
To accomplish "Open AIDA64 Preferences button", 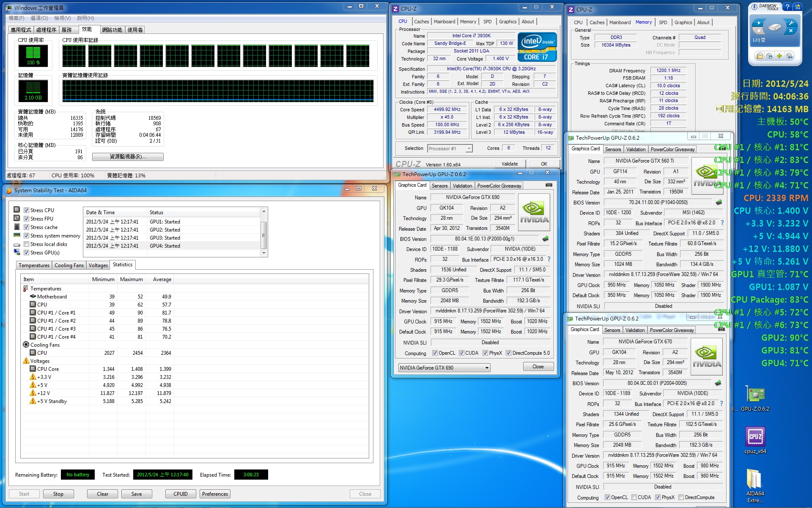I will [215, 494].
